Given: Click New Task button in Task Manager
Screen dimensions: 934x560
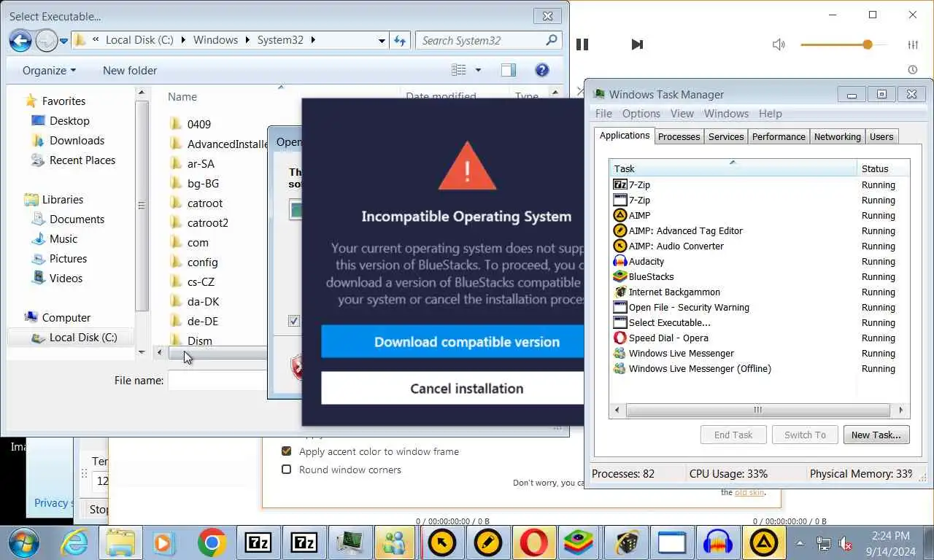Looking at the screenshot, I should coord(876,435).
